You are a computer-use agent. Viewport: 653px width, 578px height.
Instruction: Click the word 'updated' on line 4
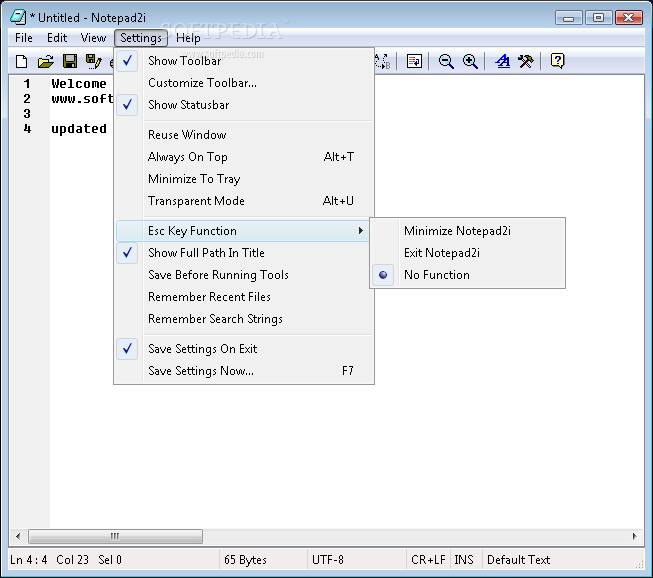pyautogui.click(x=79, y=129)
